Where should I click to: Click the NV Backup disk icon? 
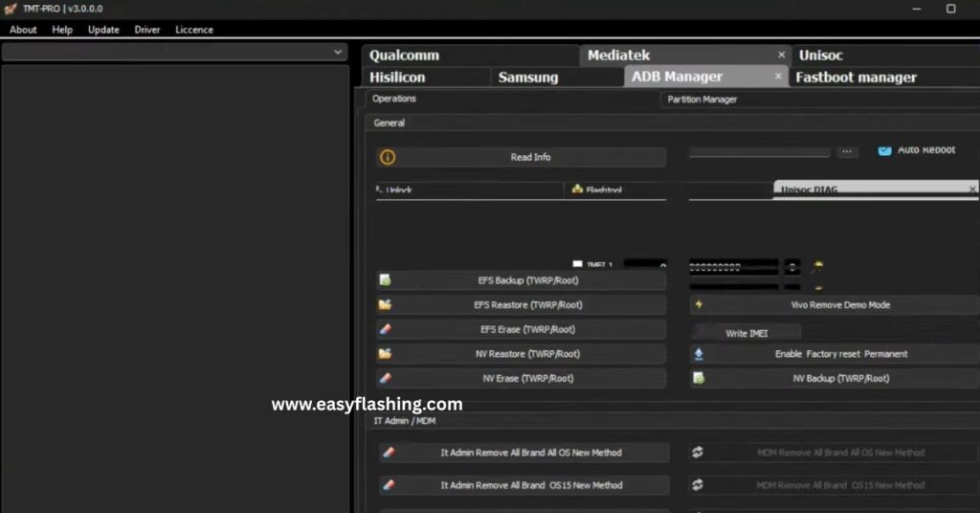699,378
